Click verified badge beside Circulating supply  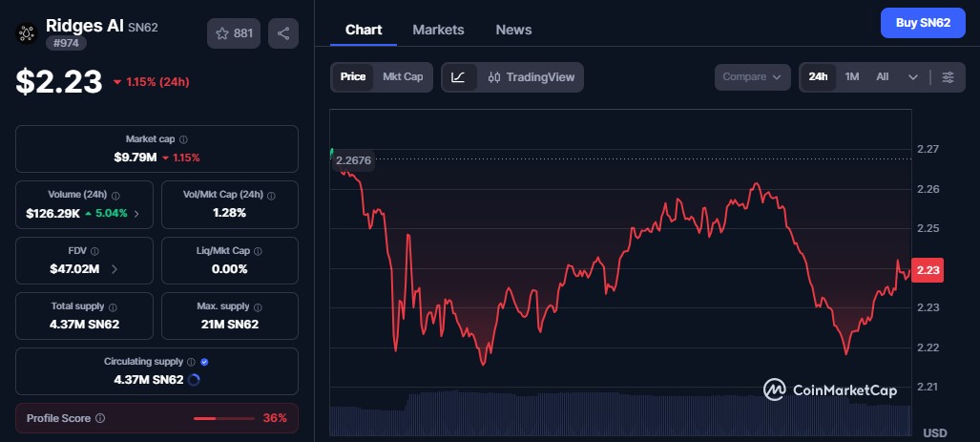pyautogui.click(x=204, y=362)
